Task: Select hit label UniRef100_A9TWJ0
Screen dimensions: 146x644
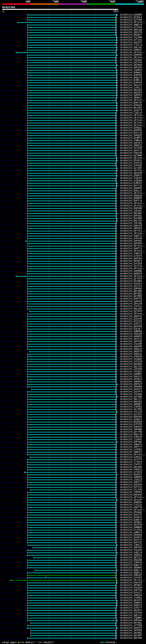Action: tap(131, 379)
